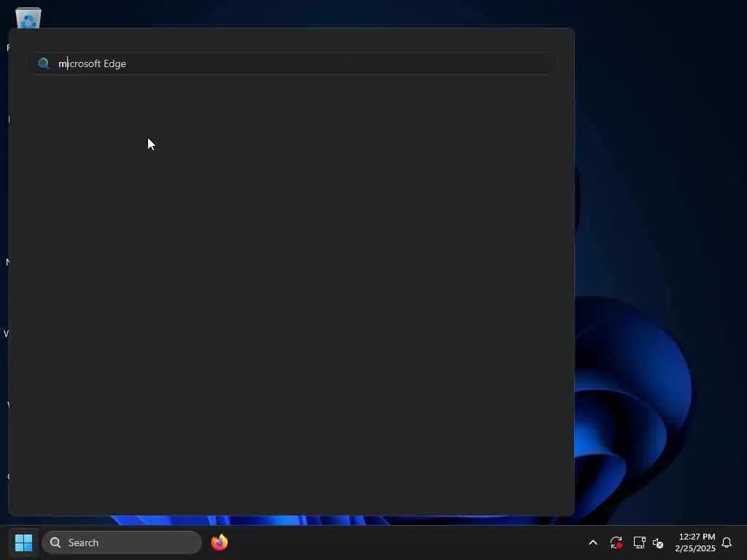Open the clock showing 12:27 PM
Viewport: 747px width, 560px height.
tap(695, 542)
